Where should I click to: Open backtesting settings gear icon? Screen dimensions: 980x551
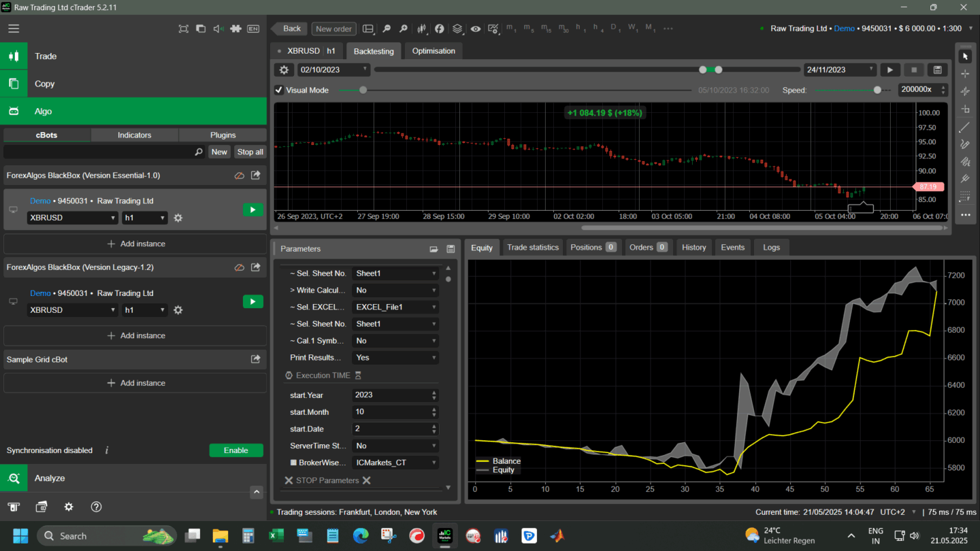click(284, 70)
